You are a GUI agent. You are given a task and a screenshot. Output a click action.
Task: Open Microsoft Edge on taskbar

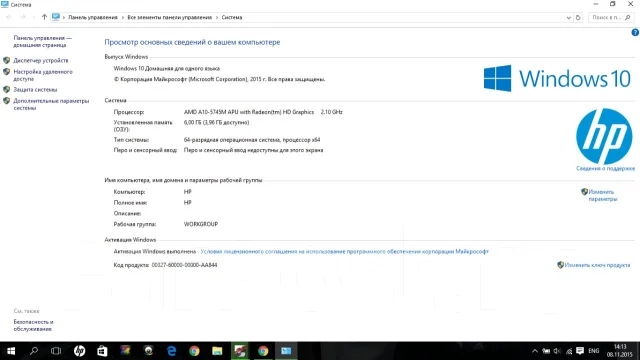coord(171,351)
